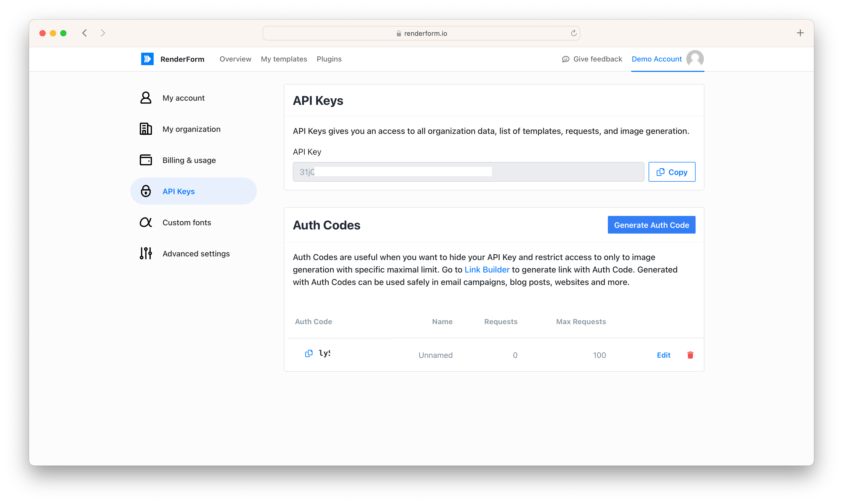Select the My templates navigation tab
This screenshot has height=504, width=843.
(284, 59)
